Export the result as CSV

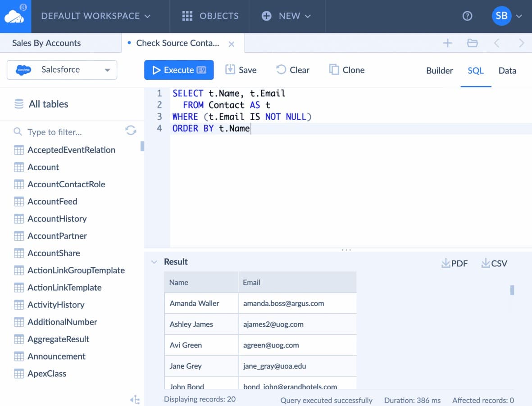pos(494,263)
